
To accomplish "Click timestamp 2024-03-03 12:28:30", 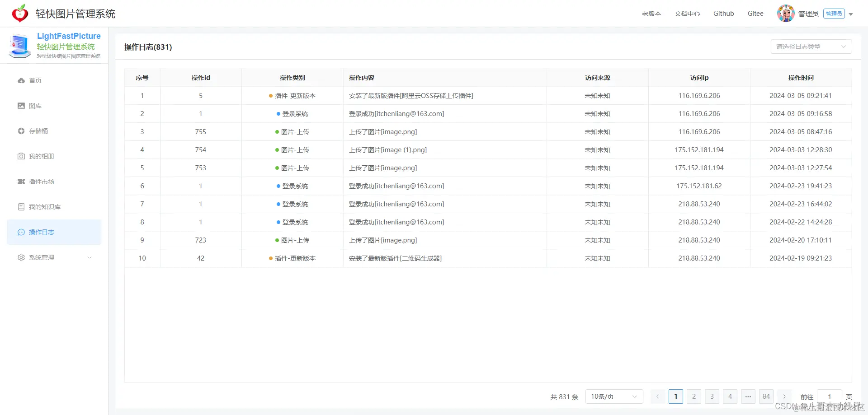I will 801,150.
